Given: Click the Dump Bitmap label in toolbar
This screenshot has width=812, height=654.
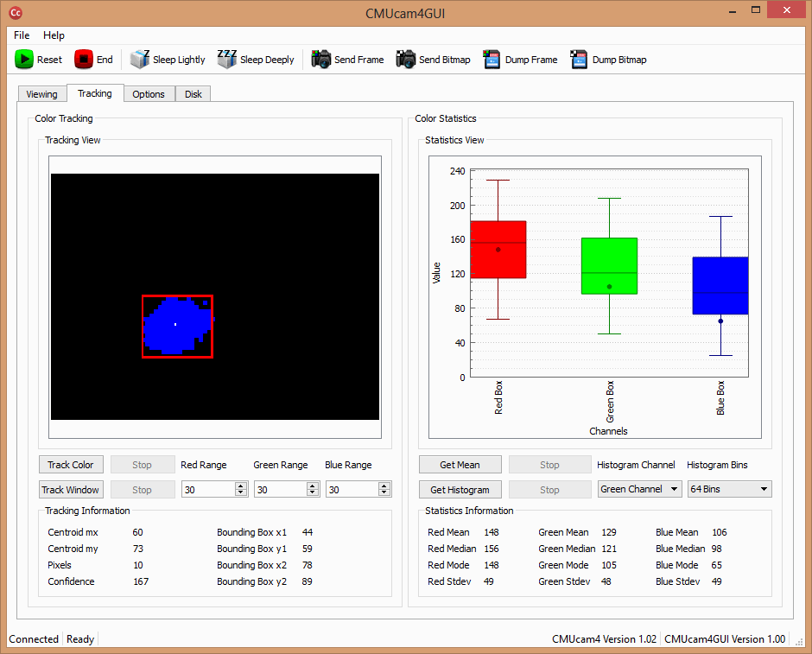Looking at the screenshot, I should 619,60.
